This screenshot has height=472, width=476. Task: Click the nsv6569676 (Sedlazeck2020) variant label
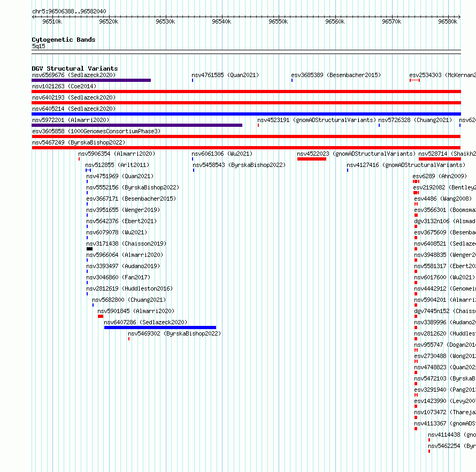[x=74, y=75]
